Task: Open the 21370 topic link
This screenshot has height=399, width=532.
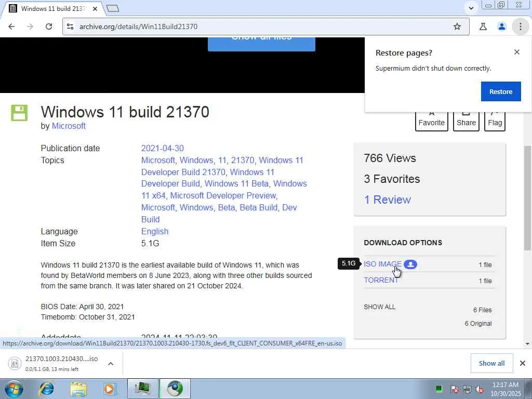Action: pos(242,160)
